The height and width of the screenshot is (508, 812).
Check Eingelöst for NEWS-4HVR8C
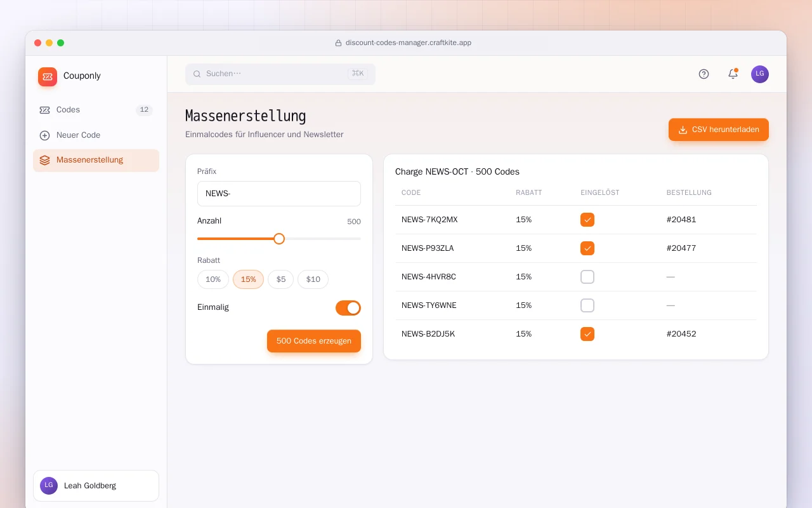point(587,277)
